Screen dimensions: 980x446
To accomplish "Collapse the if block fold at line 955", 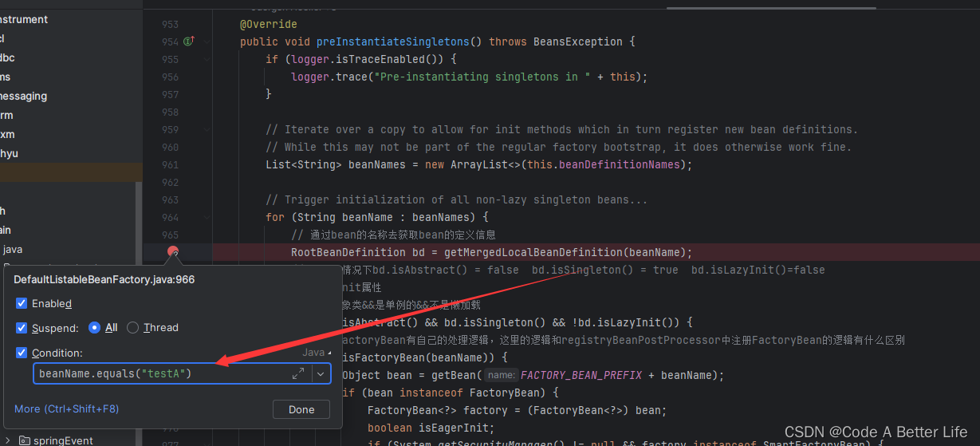I will click(208, 59).
